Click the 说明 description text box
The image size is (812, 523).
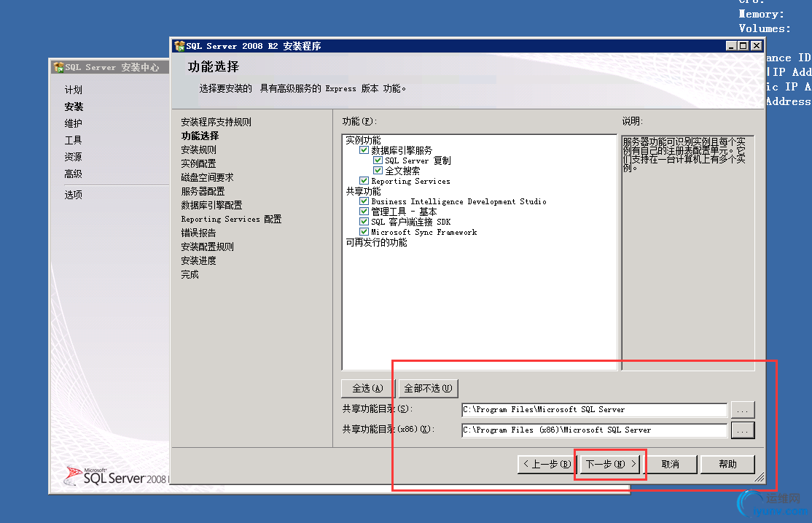pyautogui.click(x=687, y=252)
